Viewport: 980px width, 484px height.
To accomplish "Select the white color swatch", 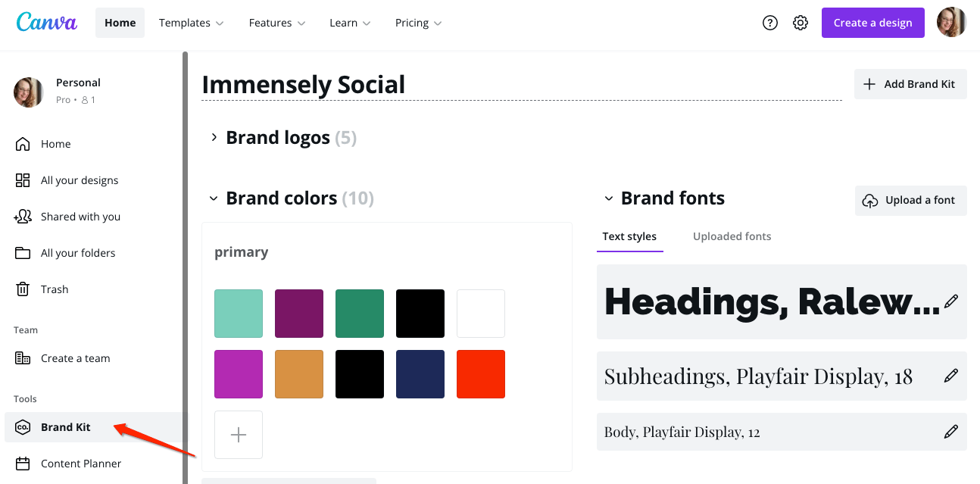I will click(x=481, y=314).
